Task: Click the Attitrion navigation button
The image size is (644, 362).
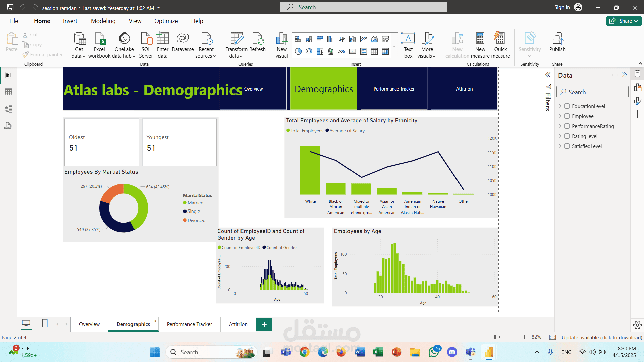Action: pos(464,89)
